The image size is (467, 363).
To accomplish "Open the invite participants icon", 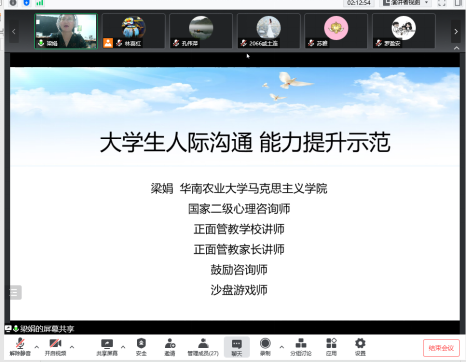I will 170,347.
